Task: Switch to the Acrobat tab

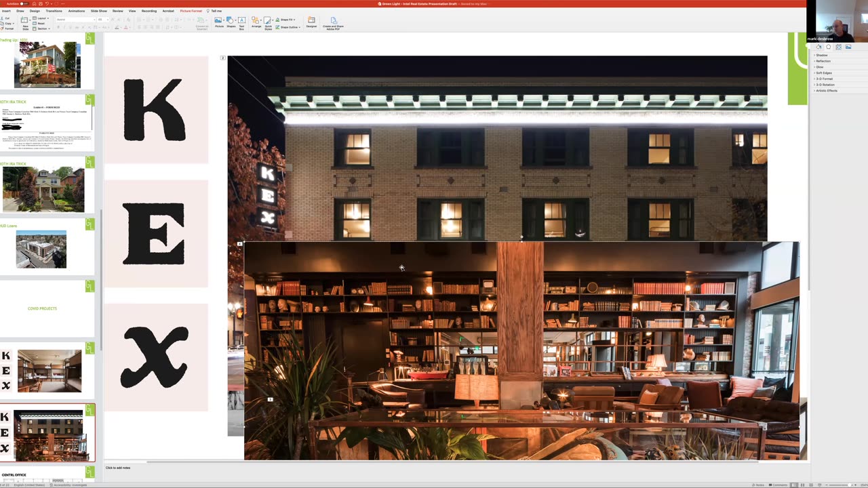Action: (x=168, y=11)
